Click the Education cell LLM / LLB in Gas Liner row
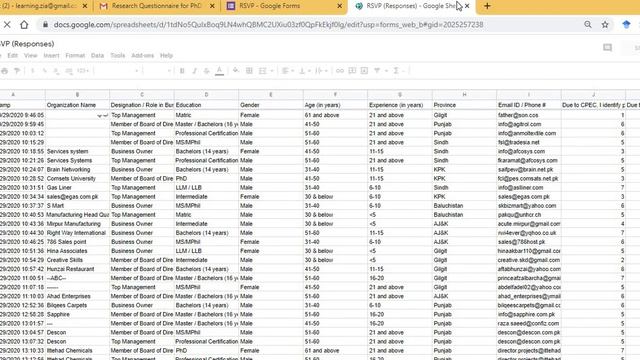640x360 pixels. 207,188
